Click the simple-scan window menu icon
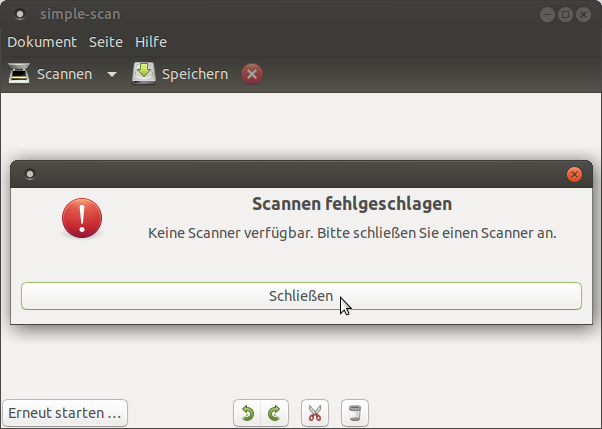This screenshot has width=602, height=429. click(x=20, y=15)
